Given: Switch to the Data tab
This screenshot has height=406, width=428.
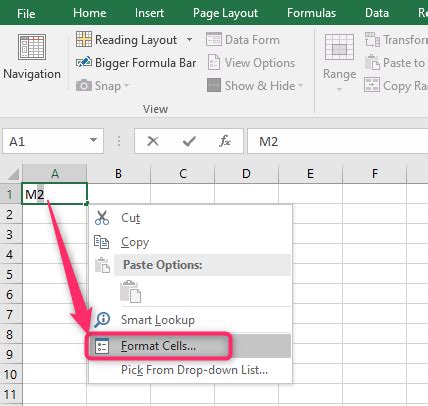Looking at the screenshot, I should click(x=377, y=13).
